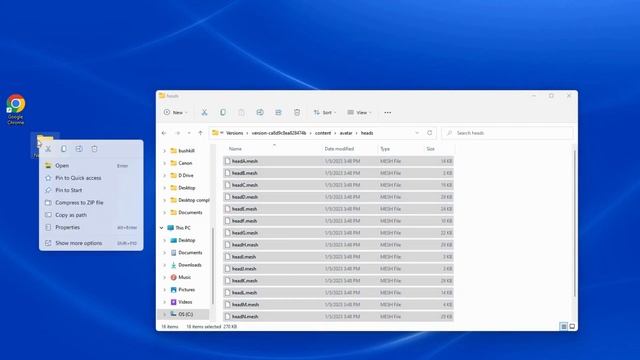Expand the Canon folder chevron
This screenshot has width=640, height=360.
[164, 163]
